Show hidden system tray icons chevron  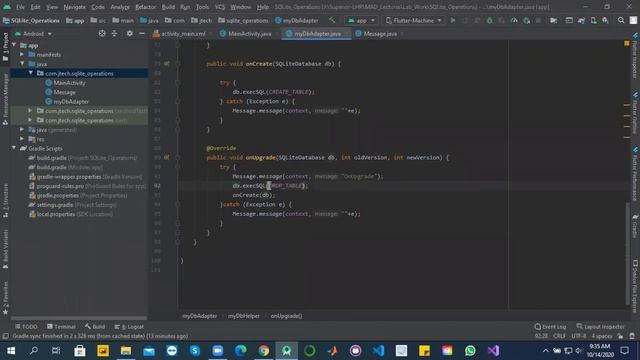[545, 351]
